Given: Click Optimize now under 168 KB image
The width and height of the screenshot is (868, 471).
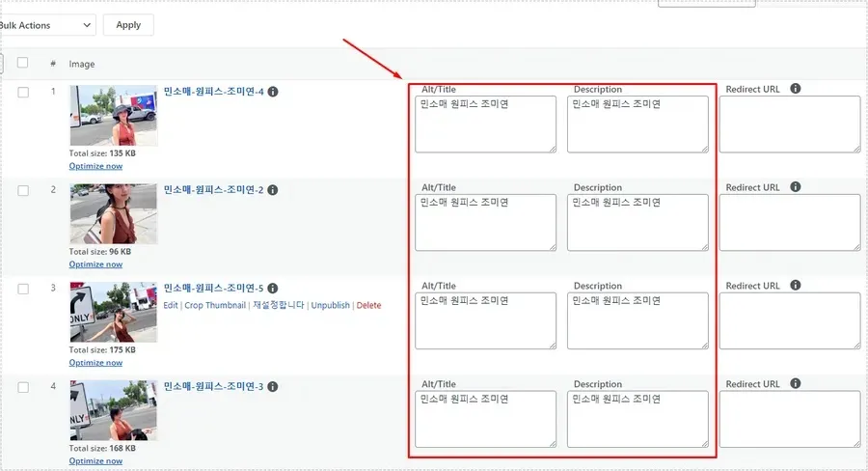Looking at the screenshot, I should point(95,461).
